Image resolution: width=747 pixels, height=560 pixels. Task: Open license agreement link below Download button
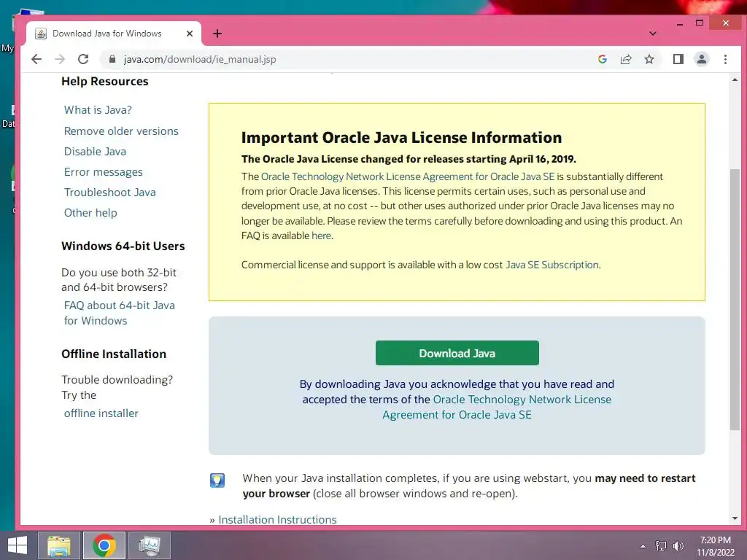497,407
